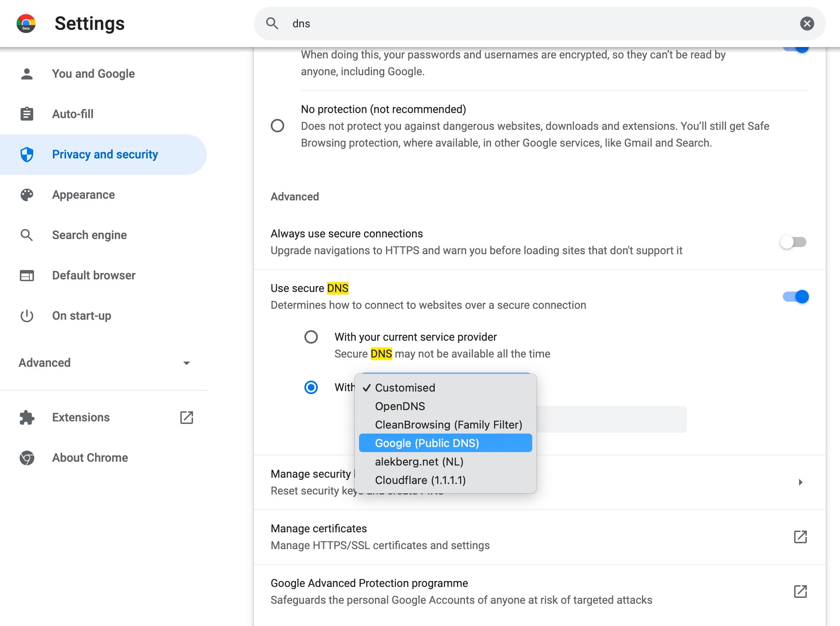This screenshot has width=840, height=626.
Task: Select With your current service provider radio
Action: click(311, 337)
